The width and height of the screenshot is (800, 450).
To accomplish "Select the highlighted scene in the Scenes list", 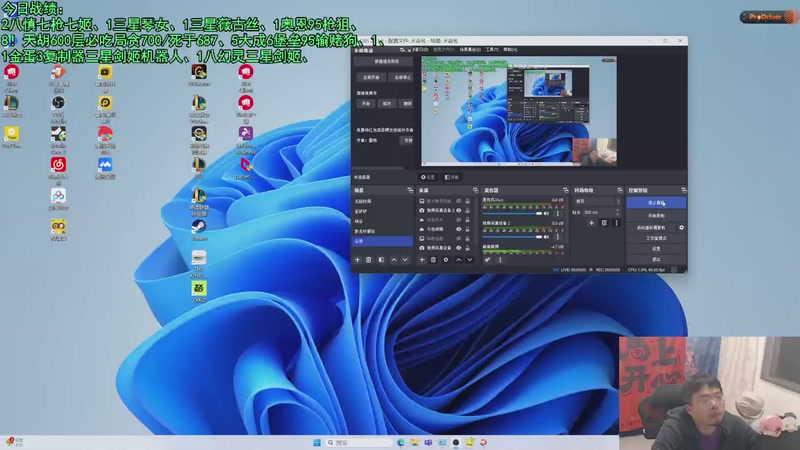I will coord(383,241).
